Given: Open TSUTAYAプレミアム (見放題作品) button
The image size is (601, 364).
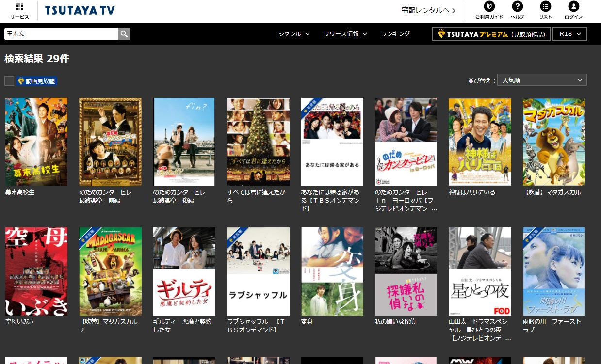Looking at the screenshot, I should coord(491,34).
